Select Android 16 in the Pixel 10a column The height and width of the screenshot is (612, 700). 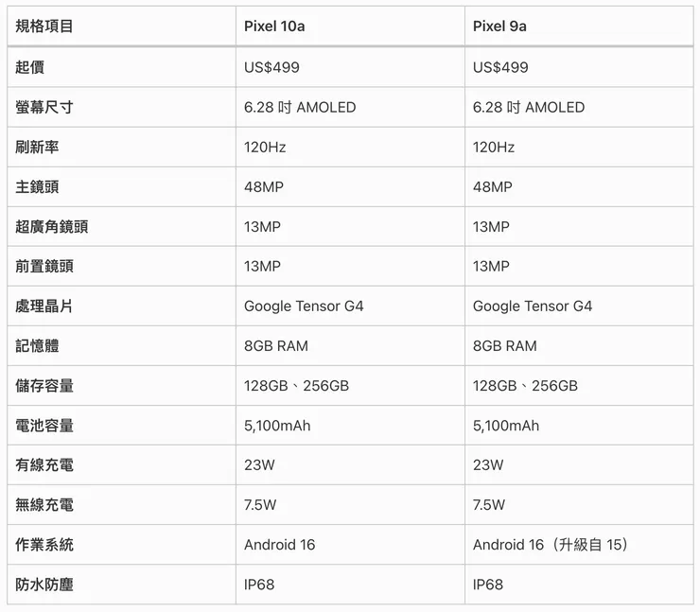click(279, 544)
